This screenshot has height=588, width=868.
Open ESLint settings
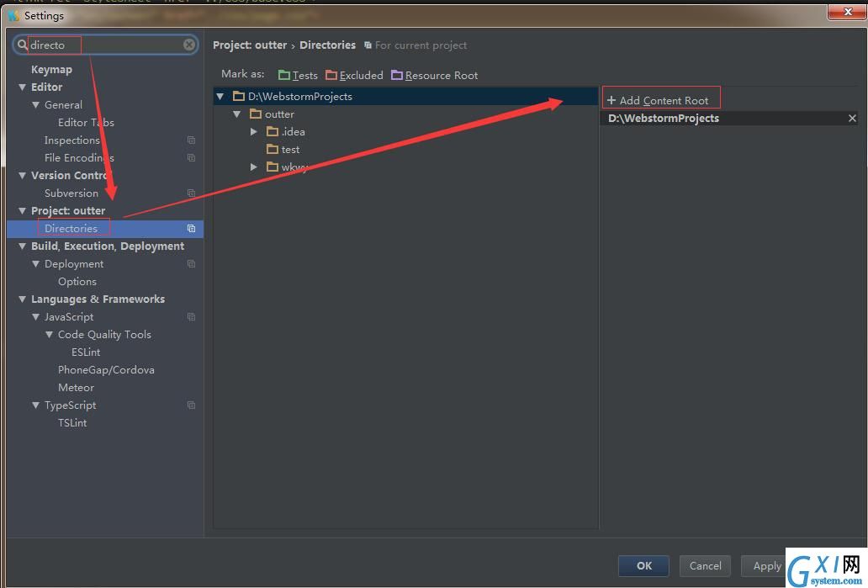coord(86,352)
